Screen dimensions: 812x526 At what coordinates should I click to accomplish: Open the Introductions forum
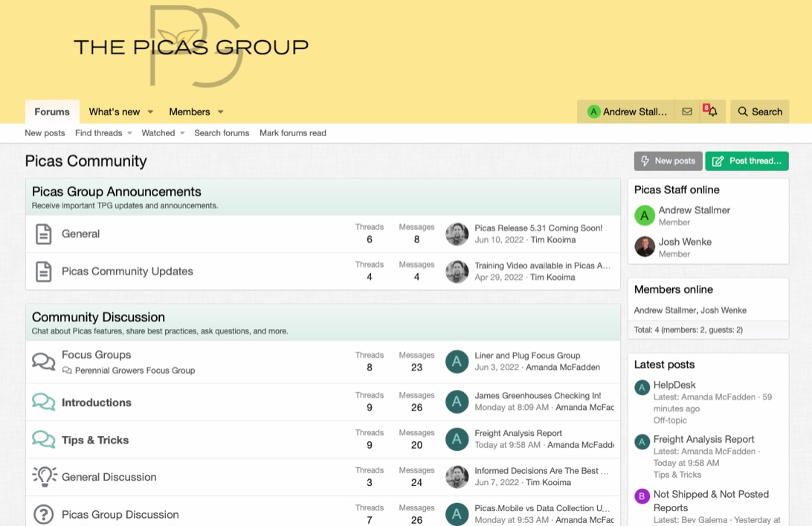(x=97, y=402)
